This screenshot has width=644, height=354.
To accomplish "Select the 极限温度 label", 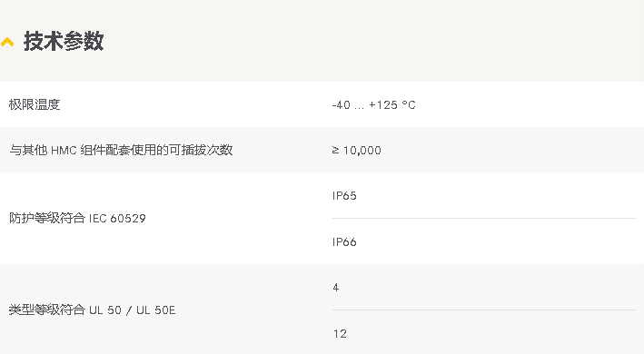I will [35, 104].
